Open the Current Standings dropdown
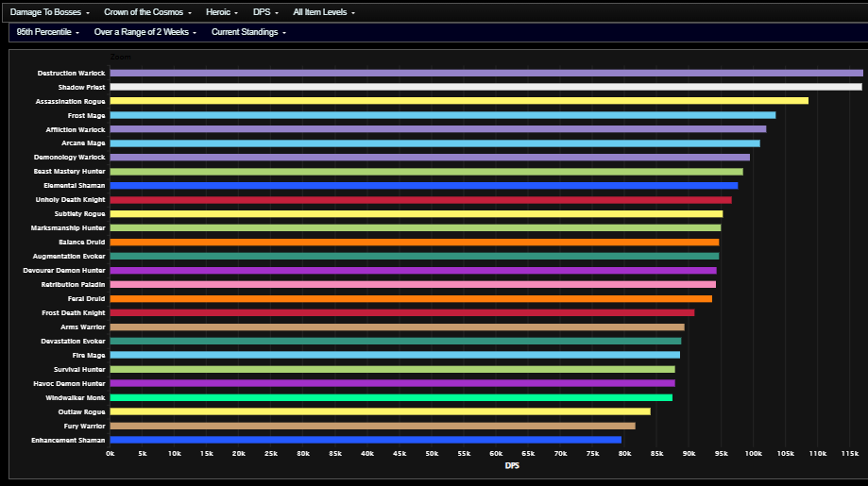Image resolution: width=868 pixels, height=486 pixels. pyautogui.click(x=248, y=32)
